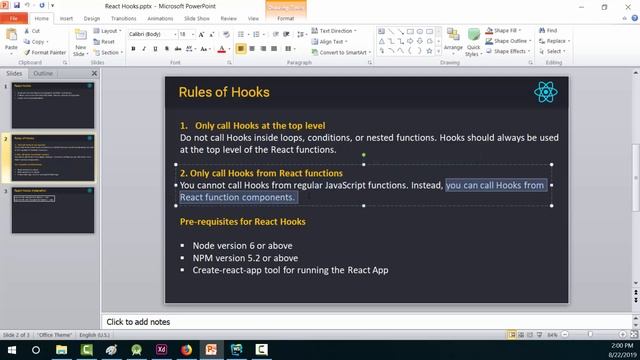Click the zoom slider handle
This screenshot has width=640, height=360.
590,334
